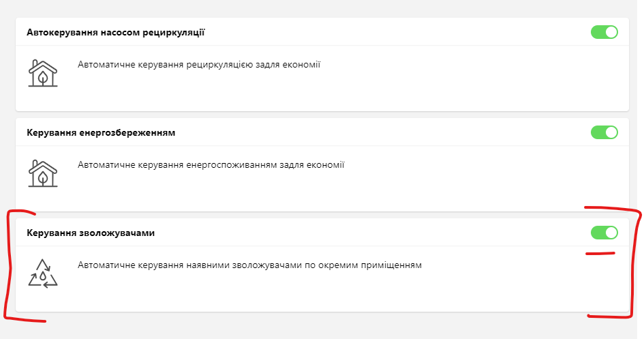Viewport: 644px width, 339px height.
Task: Toggle the Керування зволожувачами switch off
Action: [604, 233]
